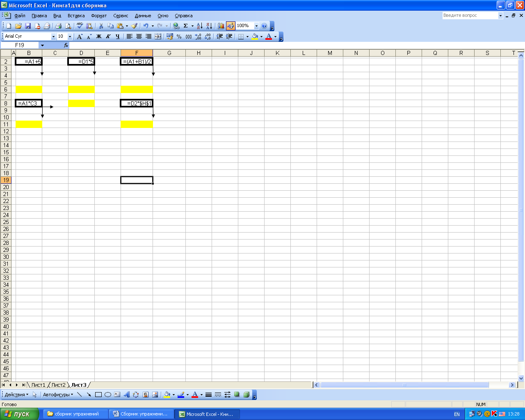Increase decimal places icon
The image size is (525, 420).
tap(198, 37)
